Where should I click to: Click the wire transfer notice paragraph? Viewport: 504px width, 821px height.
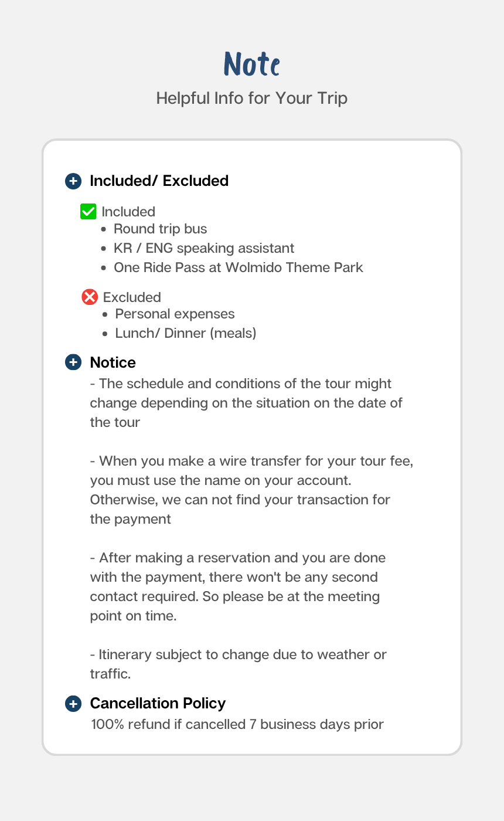click(252, 490)
